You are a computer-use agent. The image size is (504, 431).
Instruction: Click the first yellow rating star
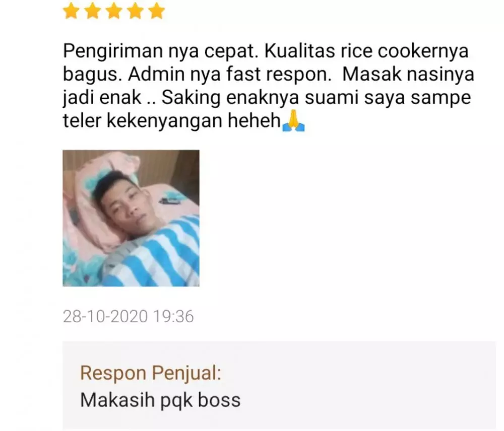click(x=71, y=11)
